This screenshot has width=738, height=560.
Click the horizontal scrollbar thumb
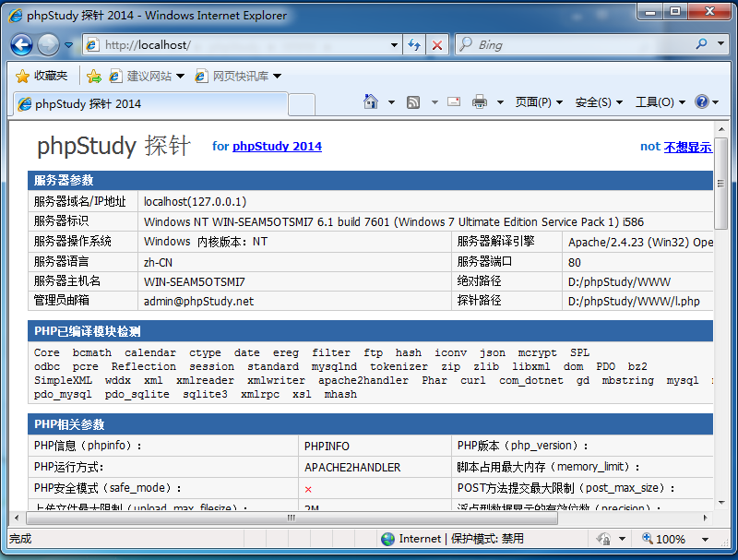pyautogui.click(x=292, y=518)
